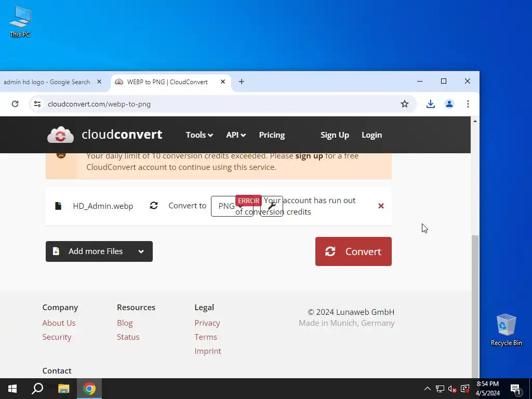The width and height of the screenshot is (532, 399).
Task: Open the network tray icon
Action: (x=440, y=389)
